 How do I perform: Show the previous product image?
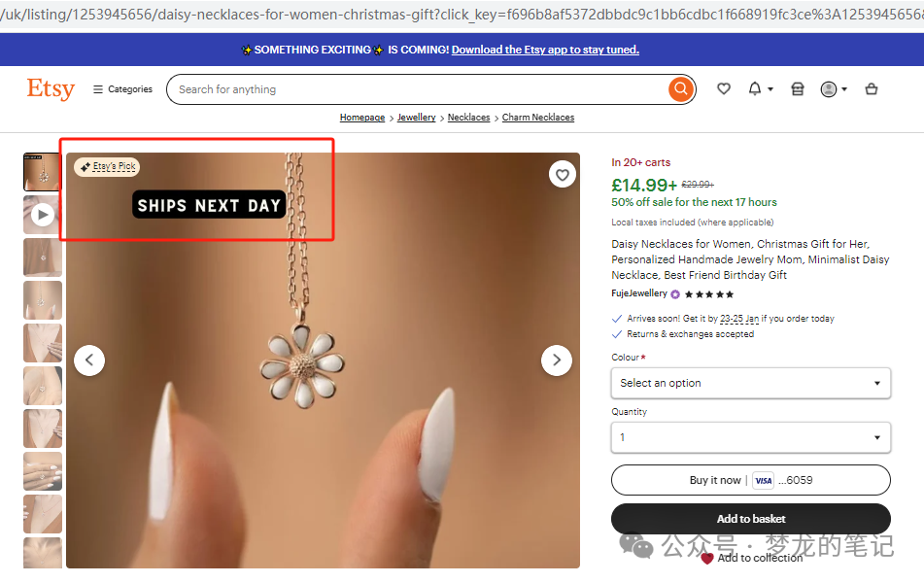[89, 360]
